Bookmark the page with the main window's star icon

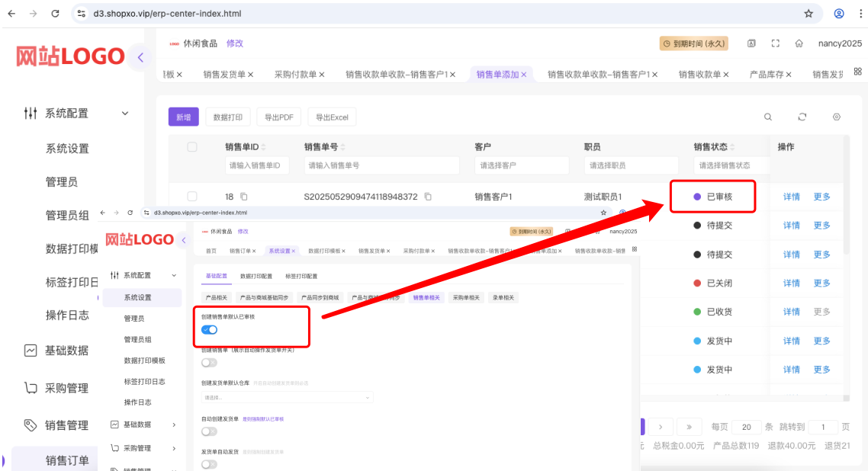(x=809, y=14)
